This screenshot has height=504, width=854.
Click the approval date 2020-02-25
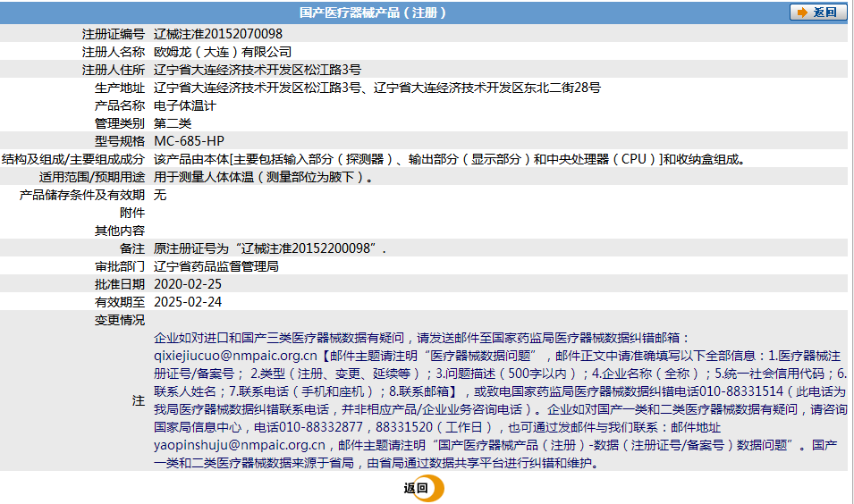(x=188, y=284)
